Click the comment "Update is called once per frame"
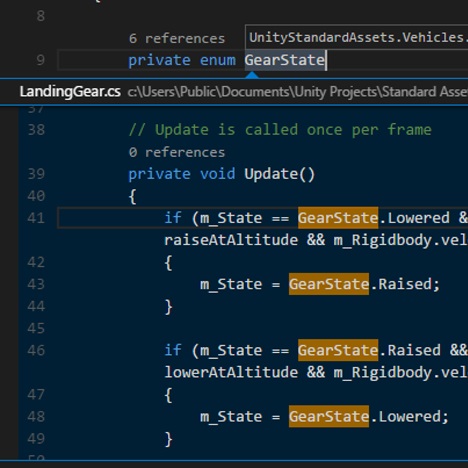The width and height of the screenshot is (468, 468). pos(280,130)
